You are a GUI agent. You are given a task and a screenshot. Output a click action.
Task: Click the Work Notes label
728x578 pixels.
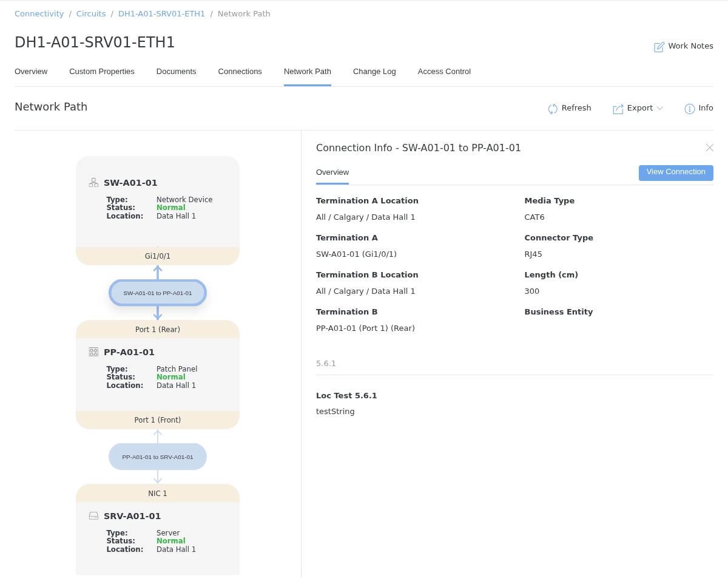[x=691, y=46]
